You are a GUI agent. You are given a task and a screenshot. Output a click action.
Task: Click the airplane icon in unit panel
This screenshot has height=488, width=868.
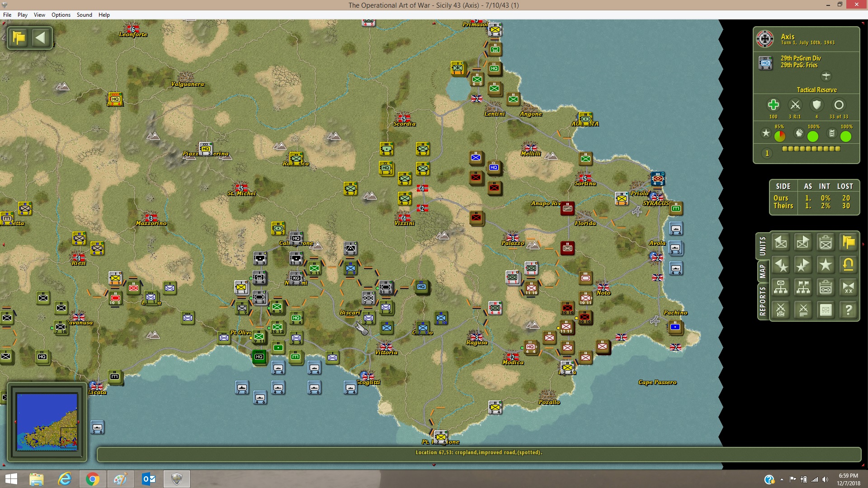point(826,76)
